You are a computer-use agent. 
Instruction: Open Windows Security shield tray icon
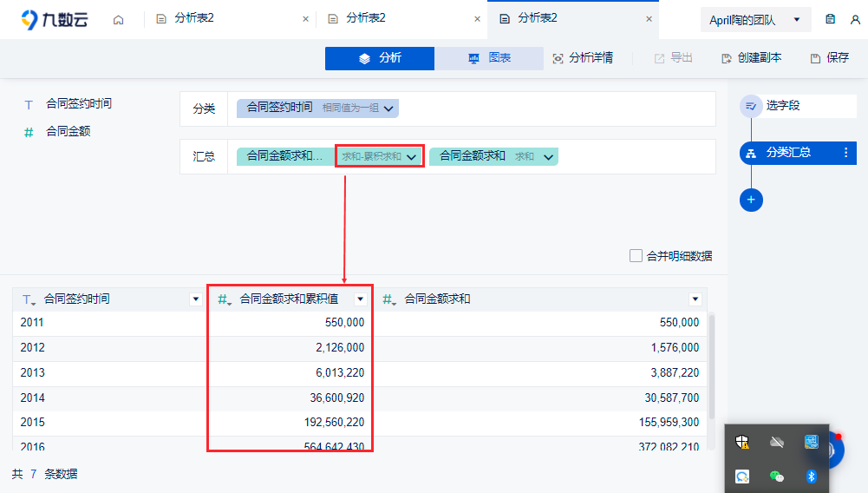pyautogui.click(x=742, y=442)
